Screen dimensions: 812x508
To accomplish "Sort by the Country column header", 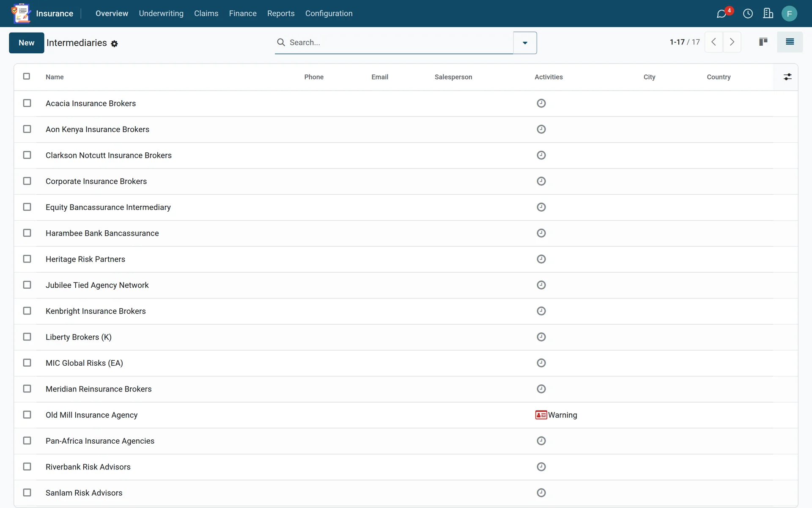I will coord(719,77).
